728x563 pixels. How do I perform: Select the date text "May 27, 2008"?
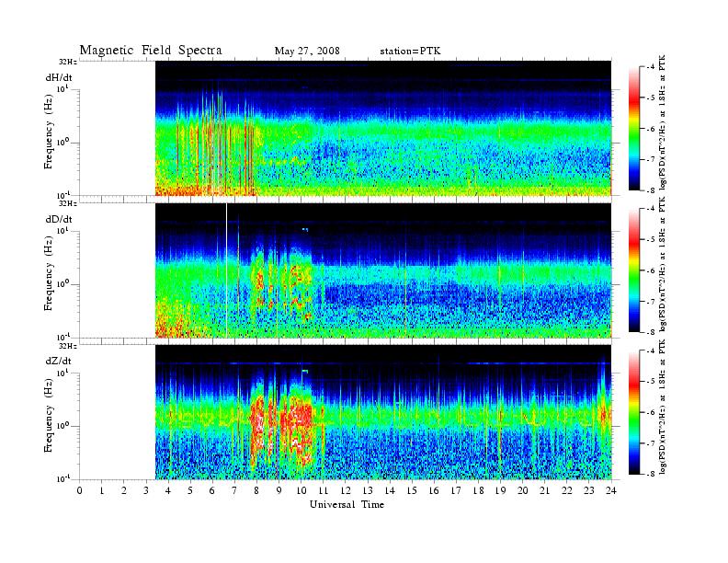click(x=307, y=51)
